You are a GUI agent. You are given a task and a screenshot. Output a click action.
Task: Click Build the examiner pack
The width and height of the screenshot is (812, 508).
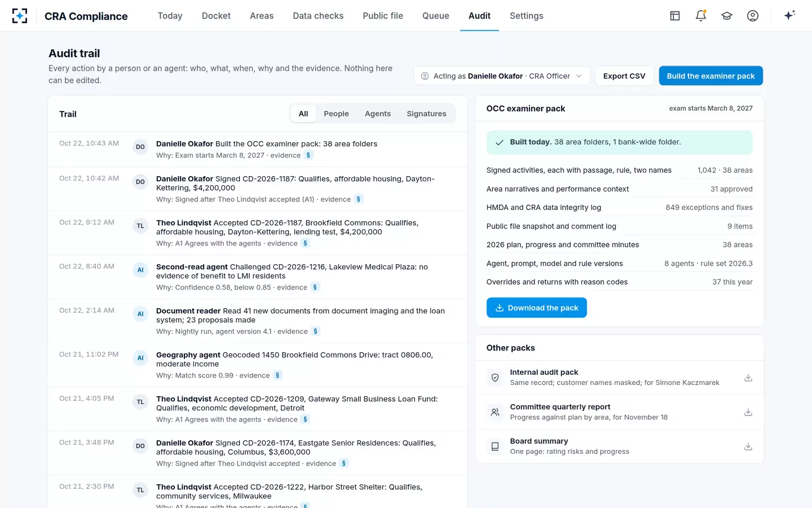click(710, 76)
